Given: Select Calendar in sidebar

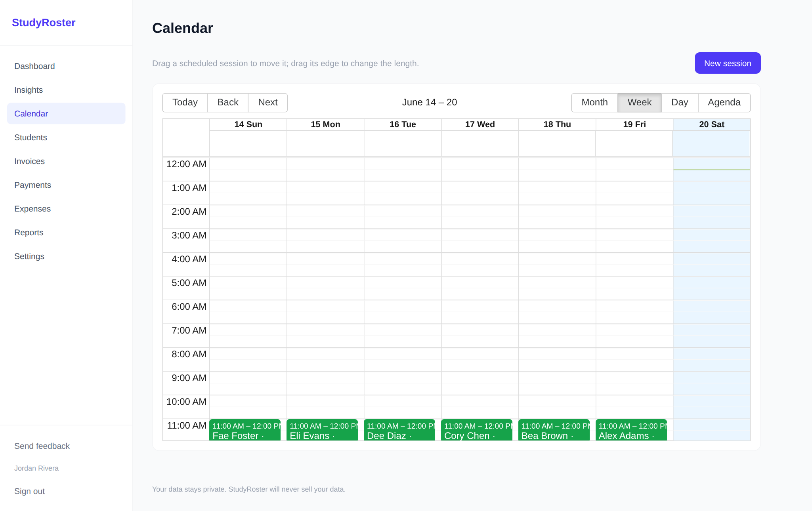Looking at the screenshot, I should pos(66,114).
